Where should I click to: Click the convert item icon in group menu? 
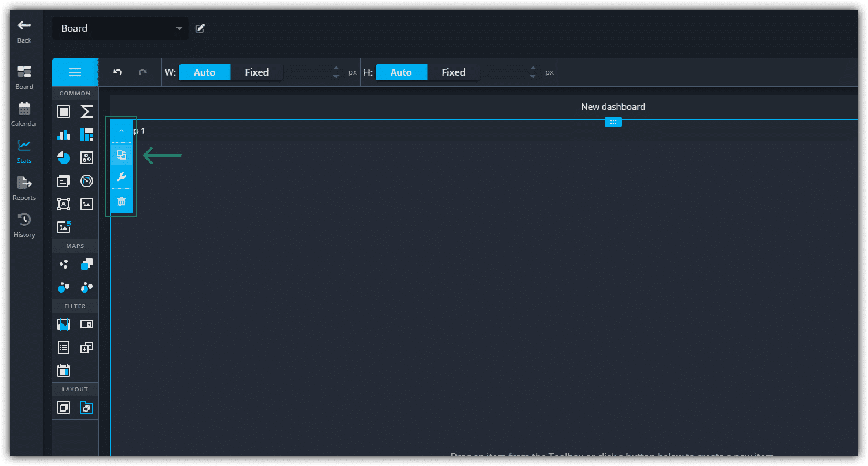pyautogui.click(x=122, y=155)
